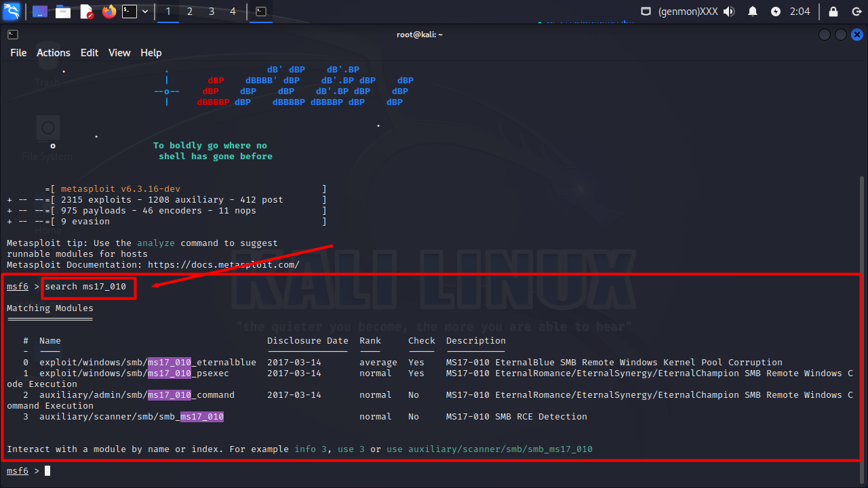Viewport: 868px width, 488px height.
Task: Open the Actions menu
Action: (x=54, y=53)
